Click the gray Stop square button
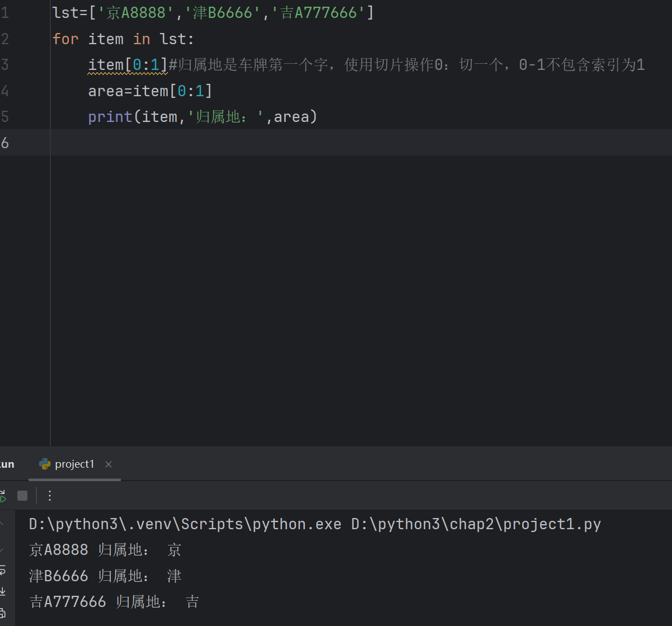This screenshot has width=672, height=626. [22, 496]
